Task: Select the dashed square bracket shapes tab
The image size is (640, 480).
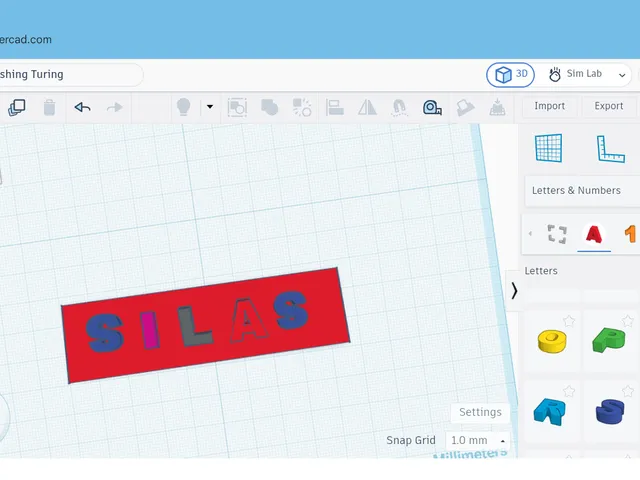Action: click(557, 234)
